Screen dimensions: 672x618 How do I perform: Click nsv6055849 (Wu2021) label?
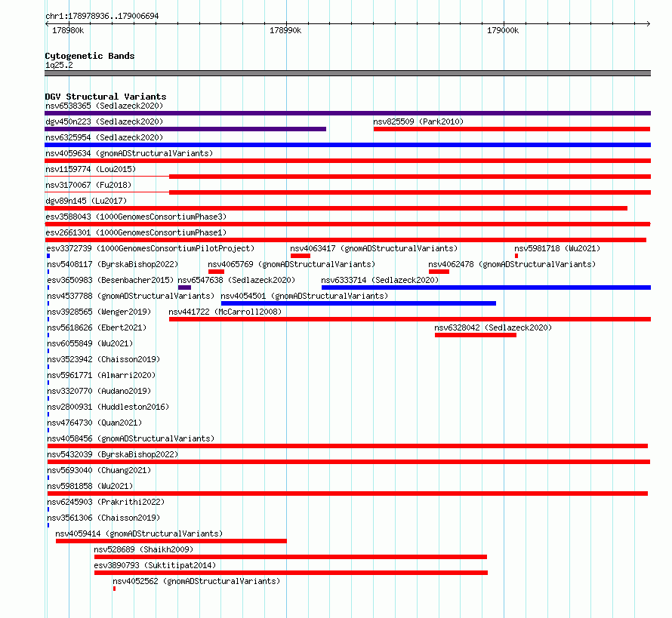pos(90,343)
